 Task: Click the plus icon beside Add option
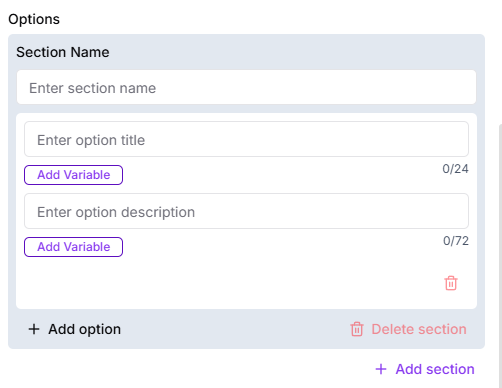coord(34,329)
